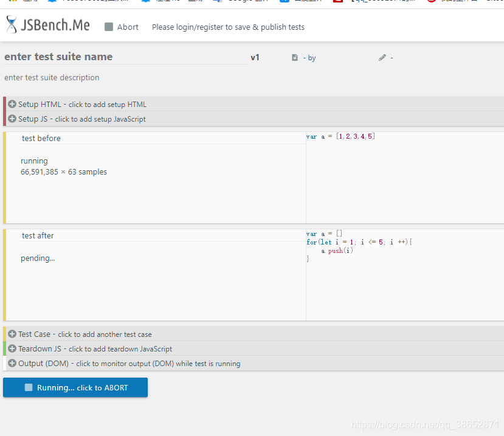Click the Abort stop icon in header
The image size is (504, 436).
tap(109, 27)
